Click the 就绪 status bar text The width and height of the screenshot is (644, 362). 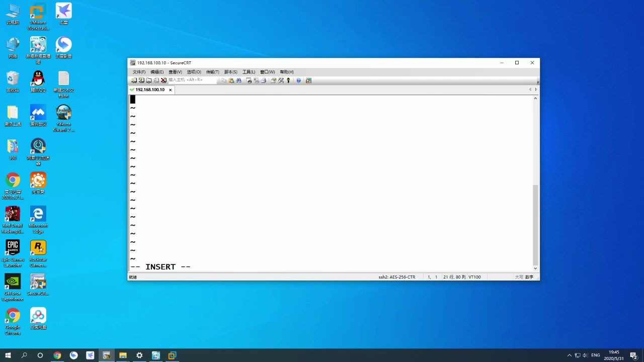pyautogui.click(x=133, y=277)
